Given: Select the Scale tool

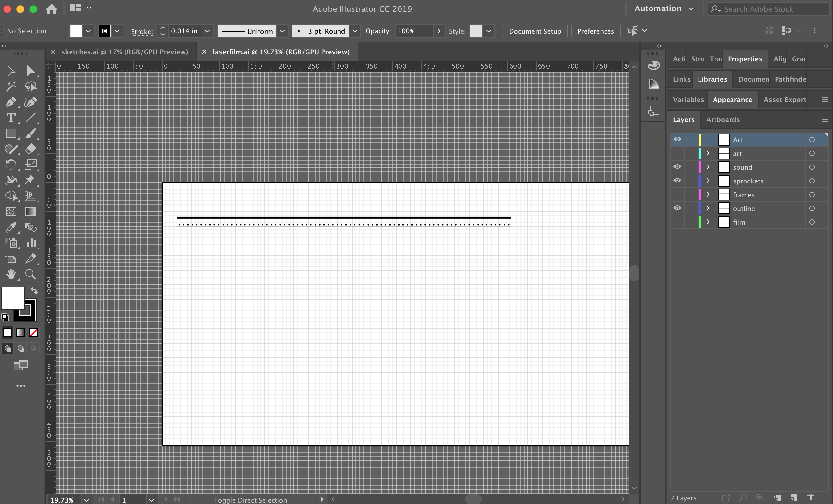Looking at the screenshot, I should (31, 165).
